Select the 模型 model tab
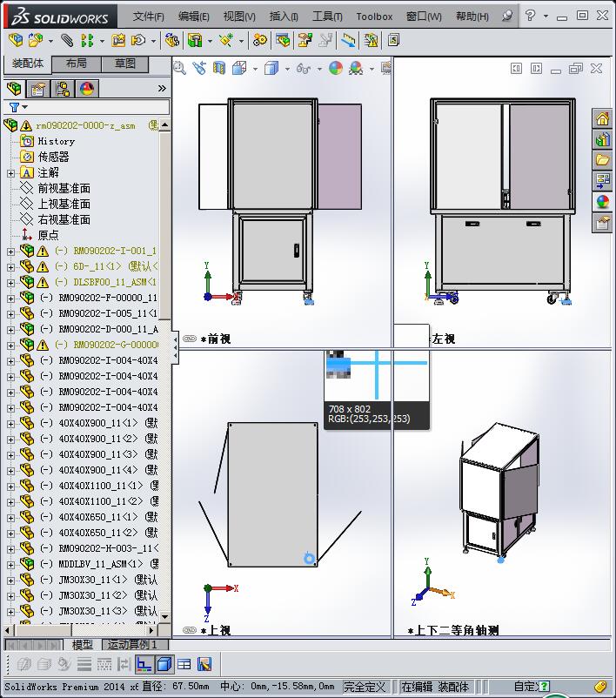Image resolution: width=616 pixels, height=698 pixels. coord(83,645)
